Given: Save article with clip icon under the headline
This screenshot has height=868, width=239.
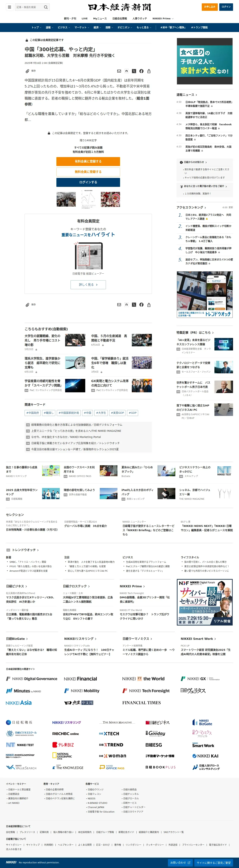Looking at the screenshot, I should (27, 71).
